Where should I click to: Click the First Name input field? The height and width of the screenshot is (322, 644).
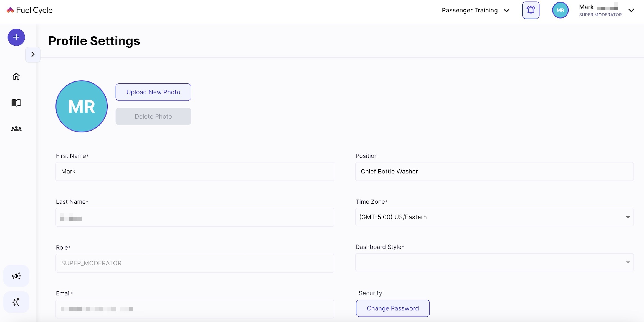click(195, 172)
